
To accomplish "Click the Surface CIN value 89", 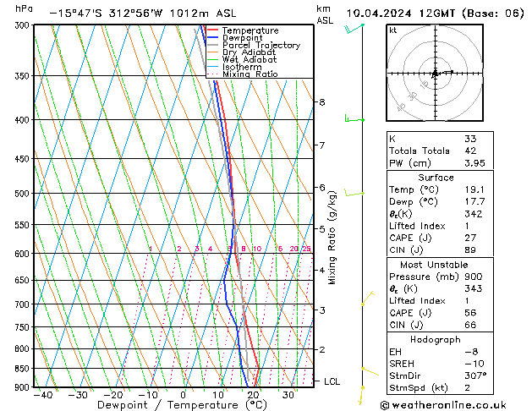I will click(470, 250).
